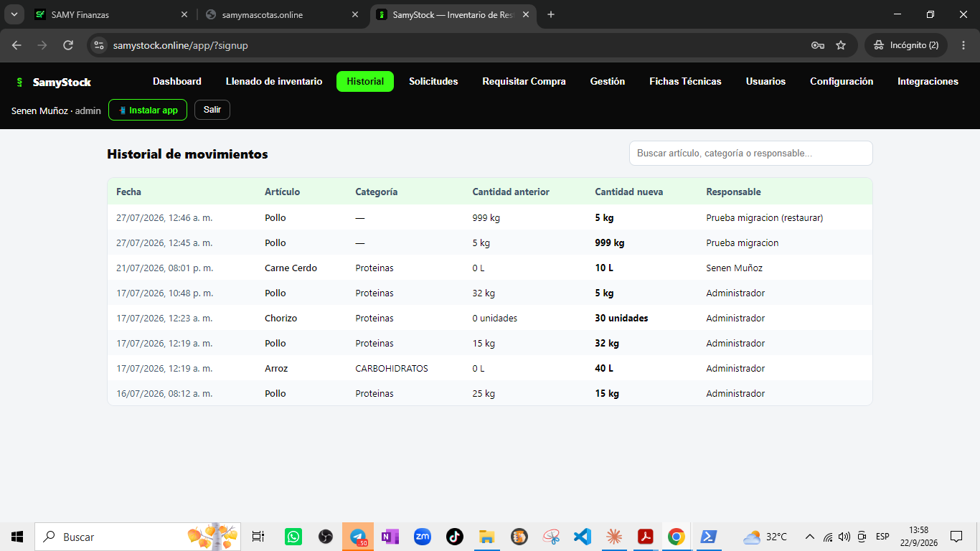Open Fichas Técnicas page
The height and width of the screenshot is (551, 980).
click(685, 82)
